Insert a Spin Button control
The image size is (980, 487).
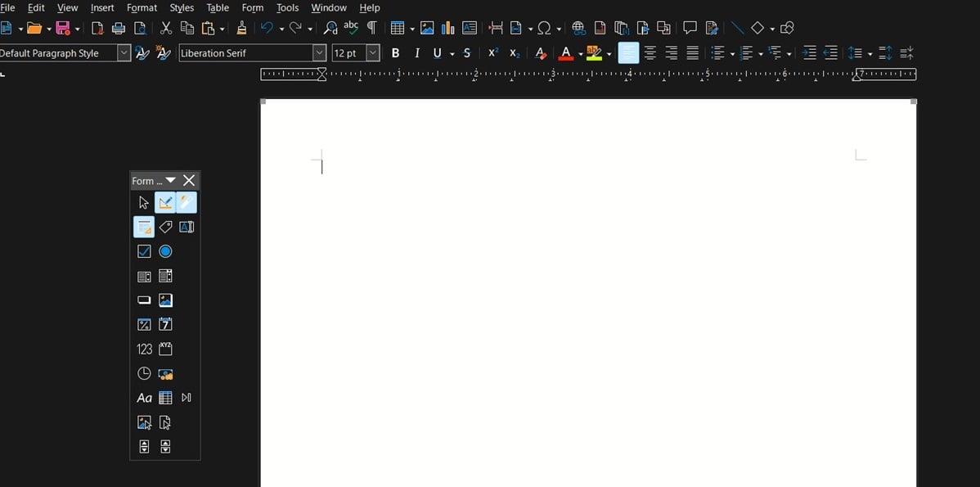(144, 446)
